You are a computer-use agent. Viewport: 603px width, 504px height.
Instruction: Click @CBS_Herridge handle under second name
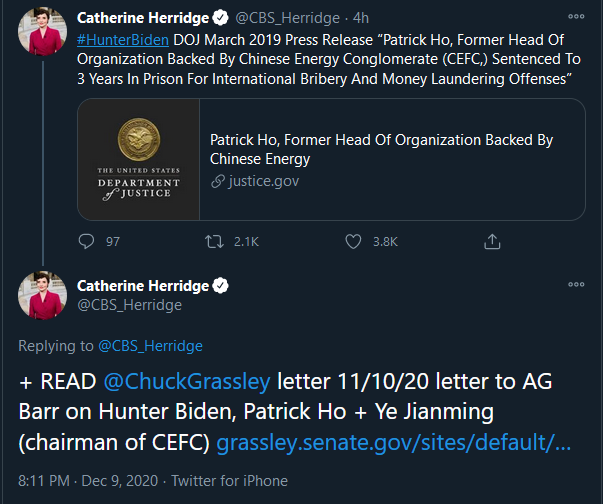[x=129, y=305]
